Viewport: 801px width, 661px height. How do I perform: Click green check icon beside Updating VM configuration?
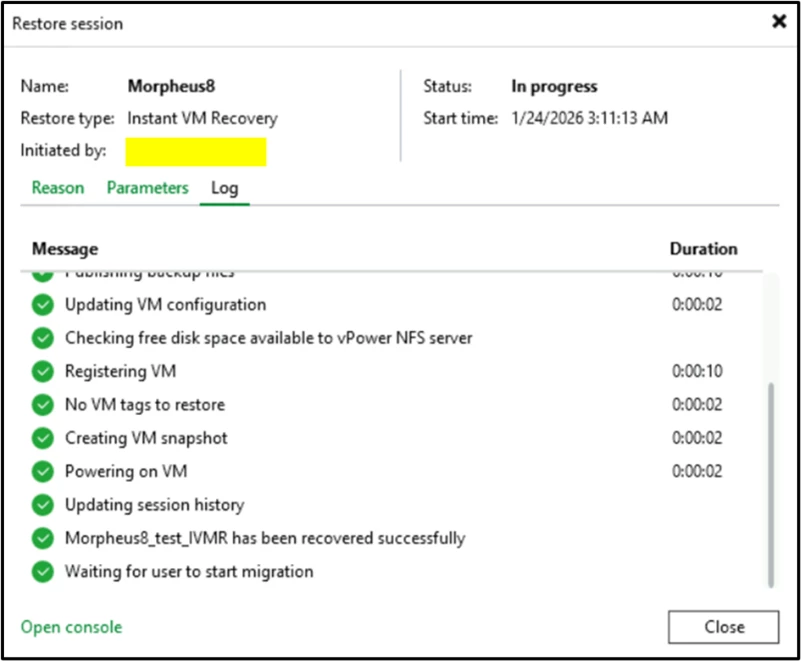(x=42, y=304)
